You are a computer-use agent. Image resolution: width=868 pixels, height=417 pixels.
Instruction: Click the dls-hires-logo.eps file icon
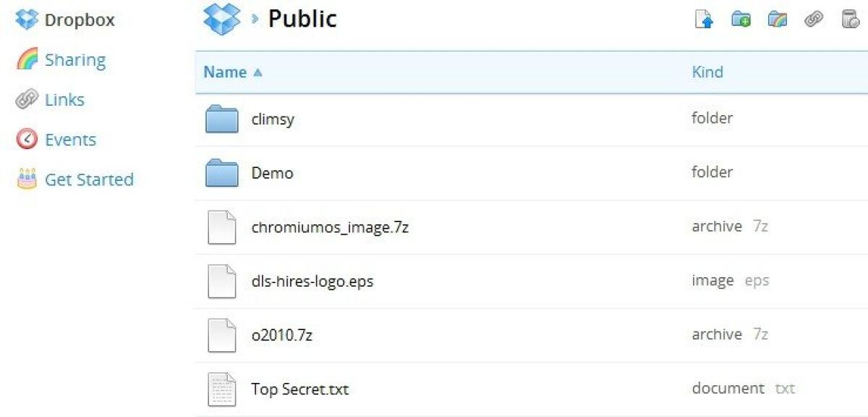click(221, 280)
